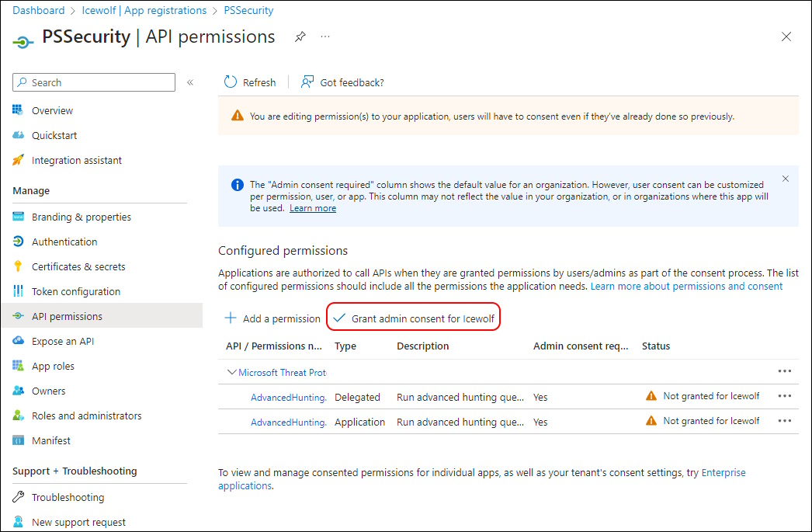Open Learn more about permissions and consent link

pyautogui.click(x=686, y=286)
